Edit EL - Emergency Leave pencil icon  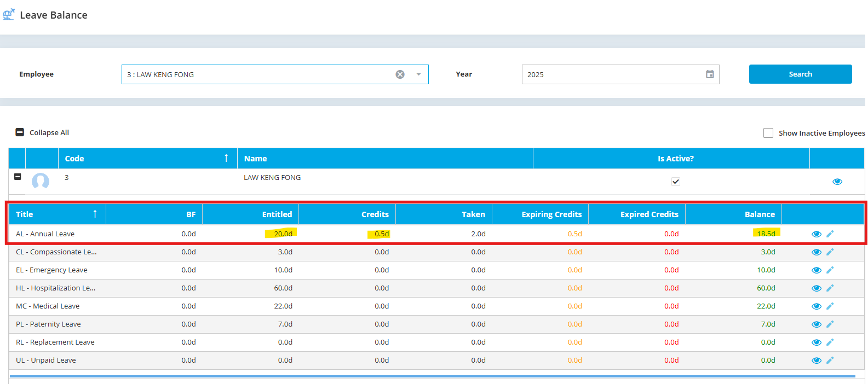[830, 270]
